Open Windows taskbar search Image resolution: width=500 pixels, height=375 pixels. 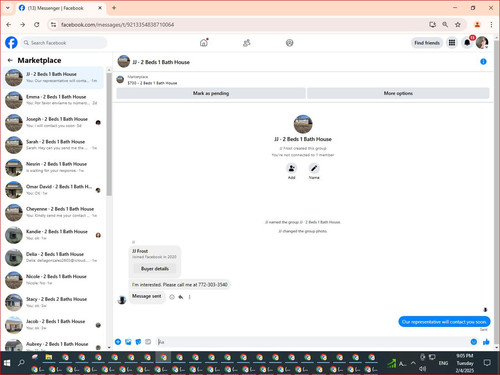21,363
